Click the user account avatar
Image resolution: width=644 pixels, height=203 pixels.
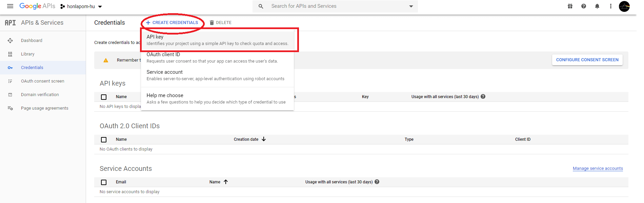point(624,6)
